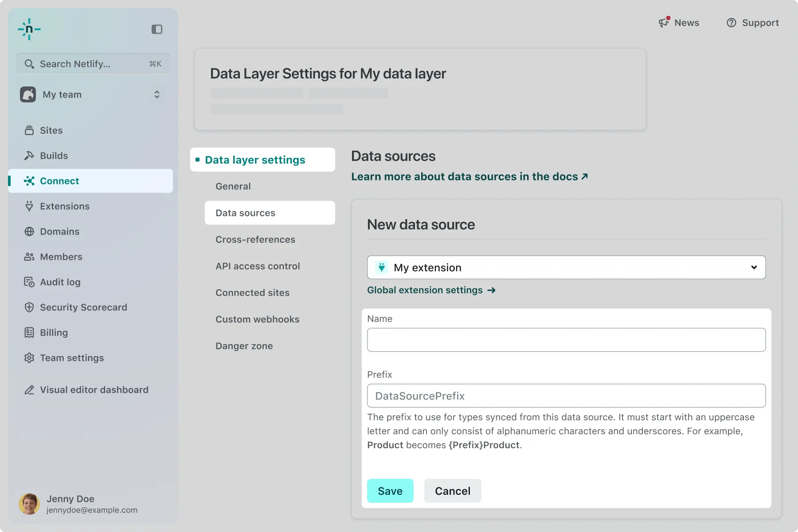Image resolution: width=798 pixels, height=532 pixels.
Task: Open Global extension settings link
Action: click(x=431, y=290)
